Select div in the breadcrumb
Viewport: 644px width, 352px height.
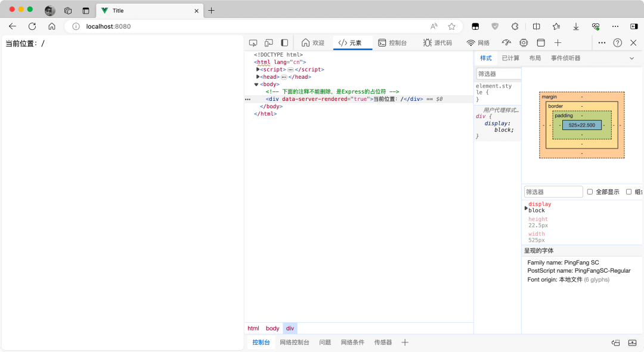(x=290, y=328)
